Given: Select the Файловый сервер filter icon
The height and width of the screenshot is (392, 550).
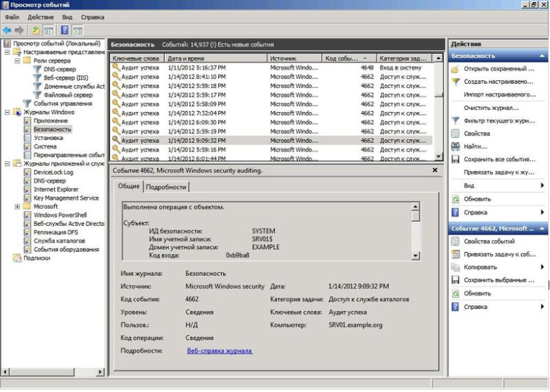Looking at the screenshot, I should (x=37, y=95).
